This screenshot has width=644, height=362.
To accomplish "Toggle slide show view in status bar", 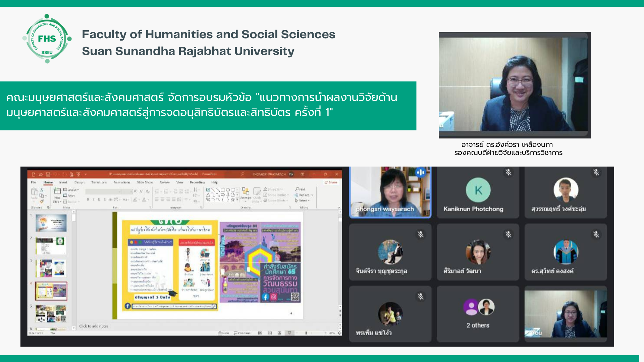I will (x=289, y=333).
